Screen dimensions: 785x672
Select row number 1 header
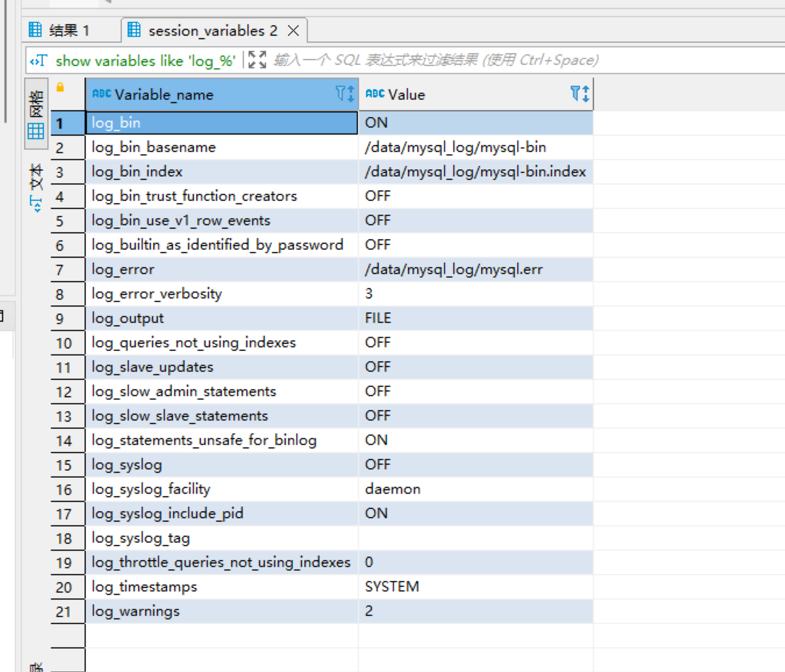pyautogui.click(x=68, y=123)
